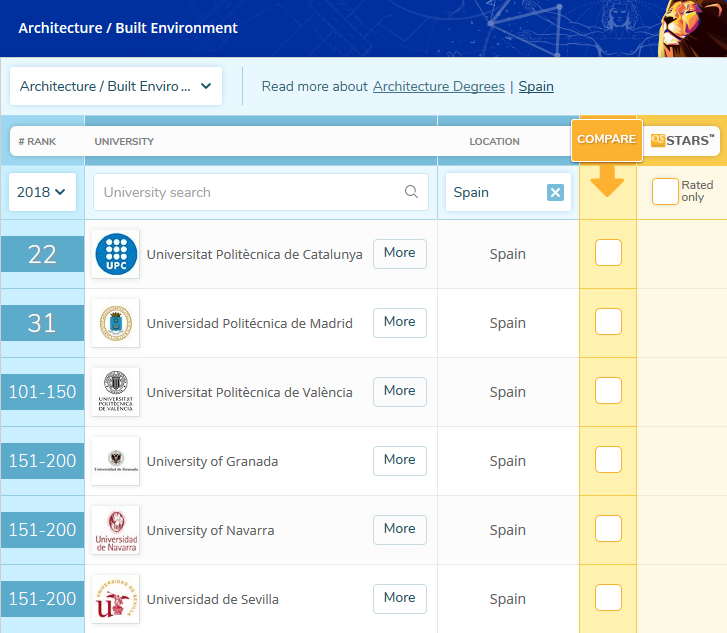Click the Spain location cell for Madrid row
This screenshot has width=727, height=633.
point(508,323)
